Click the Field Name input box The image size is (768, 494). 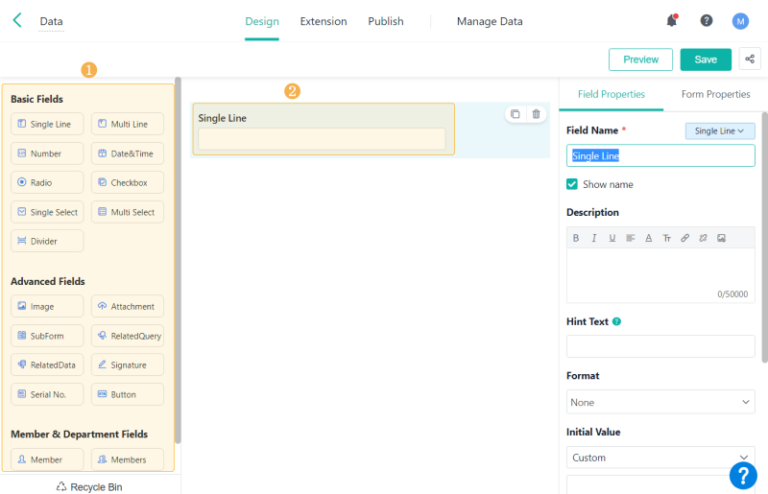tap(660, 156)
